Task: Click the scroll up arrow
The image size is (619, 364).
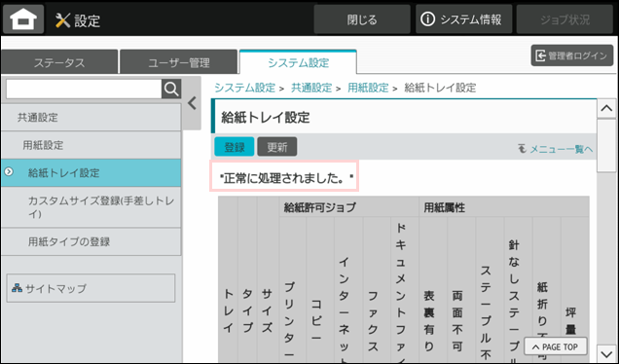Action: [606, 109]
